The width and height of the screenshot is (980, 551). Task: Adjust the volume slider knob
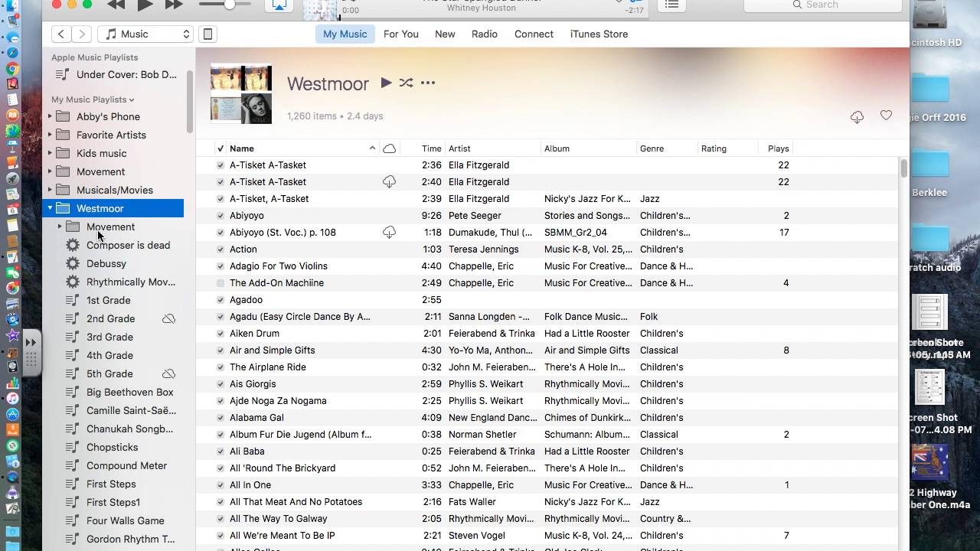pos(230,5)
